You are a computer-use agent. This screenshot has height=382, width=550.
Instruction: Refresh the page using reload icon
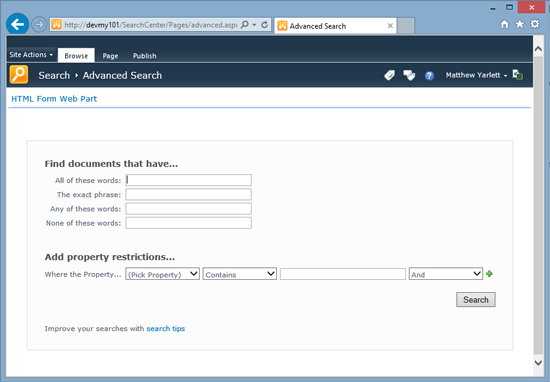pyautogui.click(x=265, y=25)
